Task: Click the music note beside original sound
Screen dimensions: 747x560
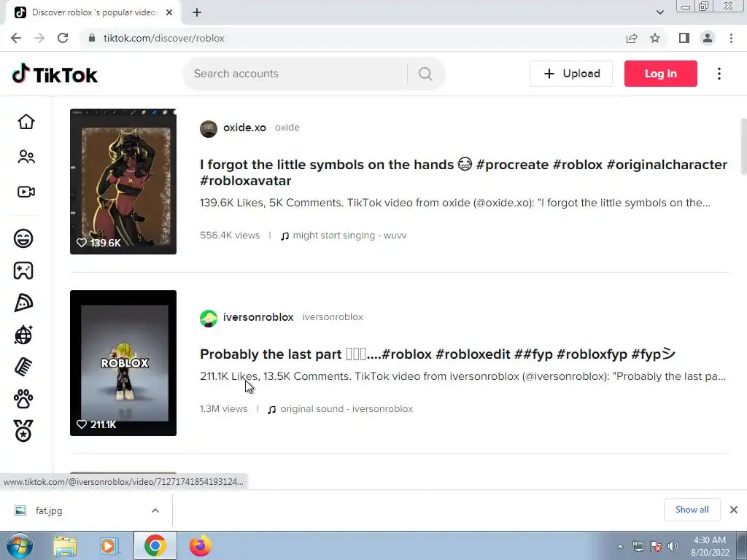Action: point(272,410)
